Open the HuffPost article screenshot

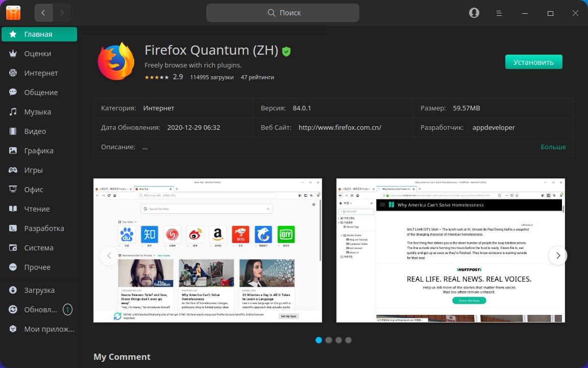coord(450,250)
